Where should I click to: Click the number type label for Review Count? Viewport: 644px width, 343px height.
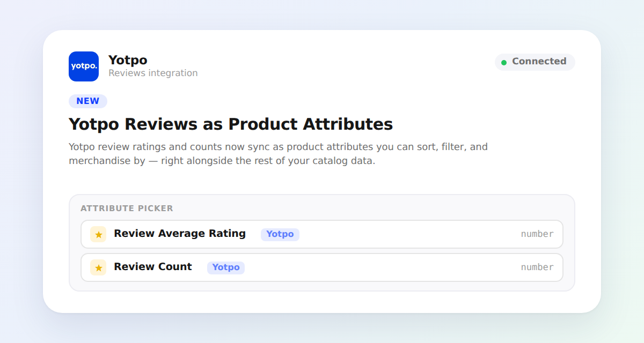pyautogui.click(x=537, y=267)
